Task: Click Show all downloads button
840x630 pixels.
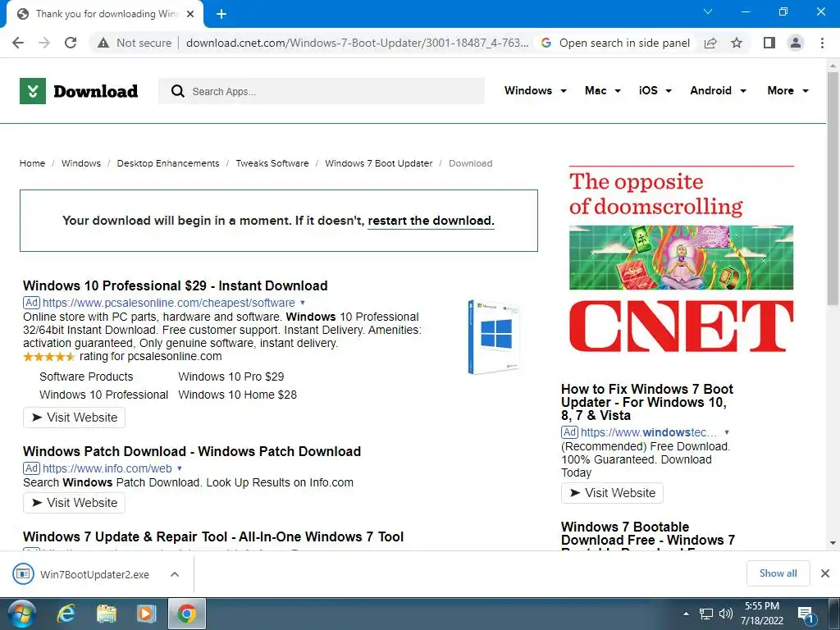Action: pyautogui.click(x=778, y=573)
